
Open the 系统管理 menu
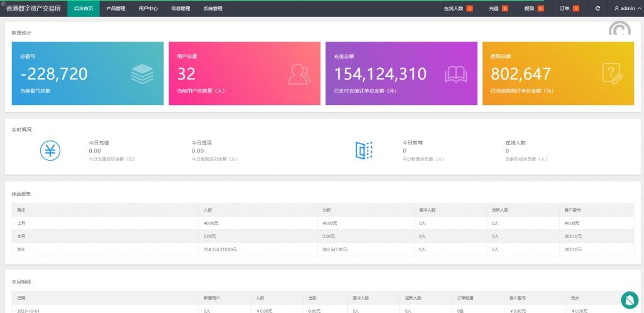pos(213,9)
